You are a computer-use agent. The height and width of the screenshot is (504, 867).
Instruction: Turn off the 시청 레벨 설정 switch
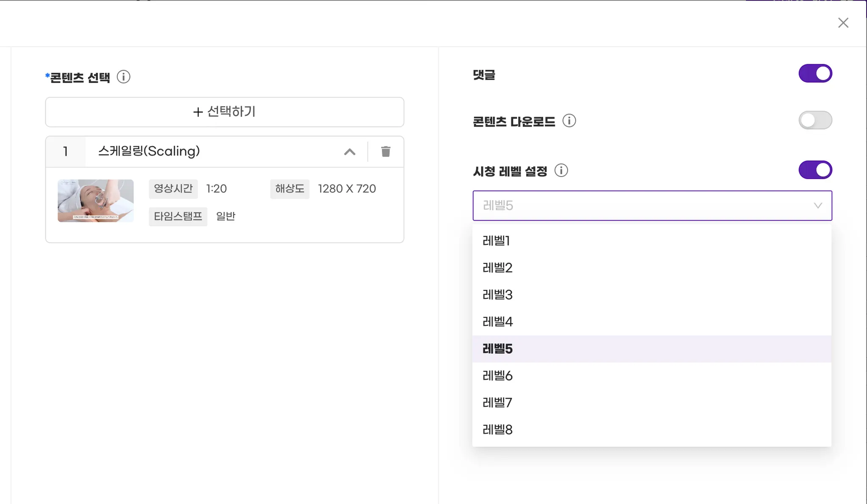click(815, 170)
